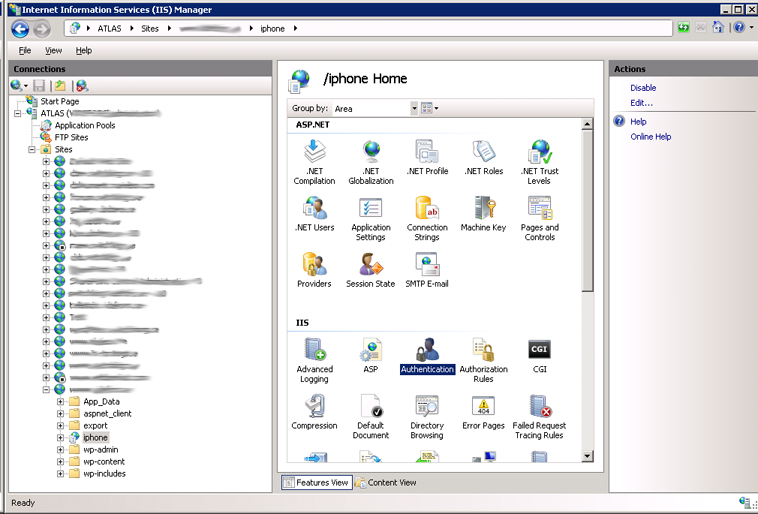
Task: Open Session State settings
Action: [x=371, y=270]
